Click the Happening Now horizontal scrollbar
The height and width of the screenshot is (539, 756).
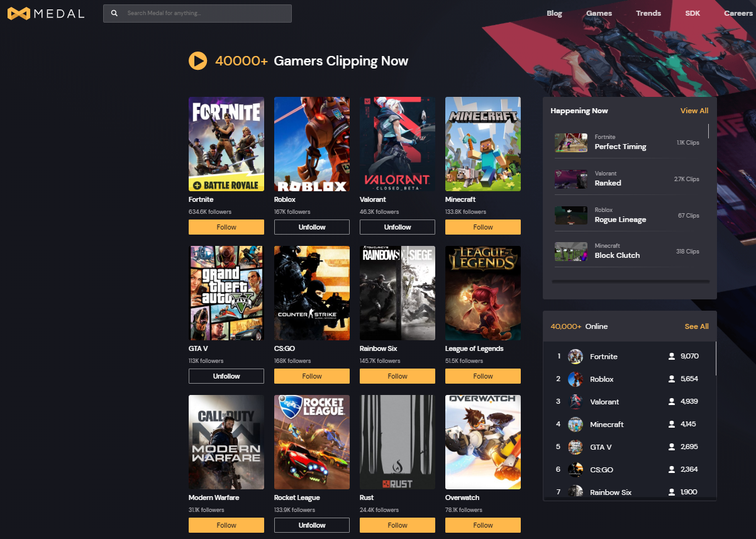click(630, 282)
